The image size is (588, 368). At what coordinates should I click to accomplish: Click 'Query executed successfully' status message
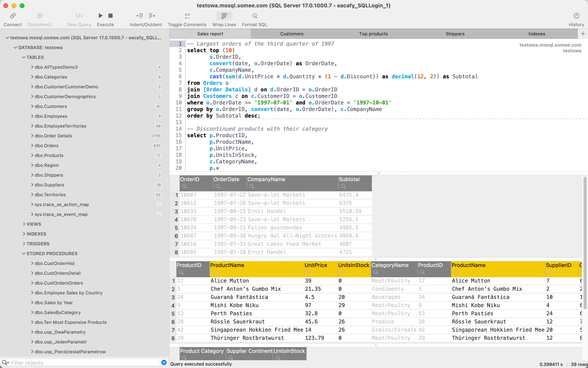(201, 364)
